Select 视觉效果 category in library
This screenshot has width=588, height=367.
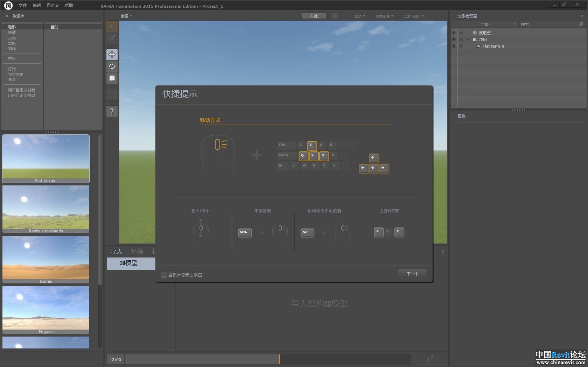16,75
